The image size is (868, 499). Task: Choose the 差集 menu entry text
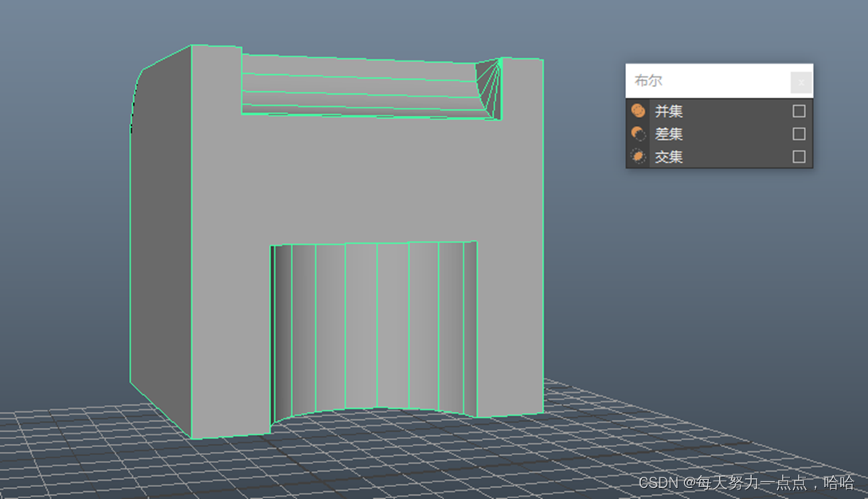click(x=669, y=135)
